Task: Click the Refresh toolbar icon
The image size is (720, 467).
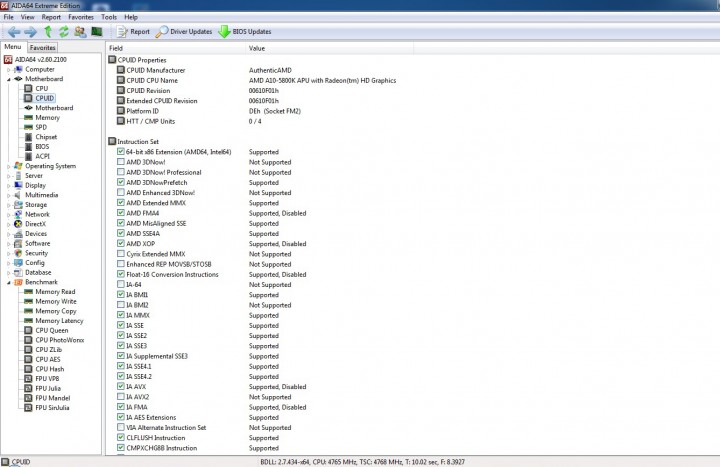Action: pyautogui.click(x=63, y=32)
